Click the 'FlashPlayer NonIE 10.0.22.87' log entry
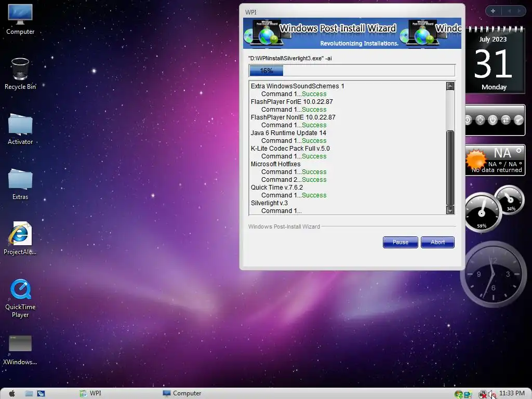532x399 pixels. point(293,117)
